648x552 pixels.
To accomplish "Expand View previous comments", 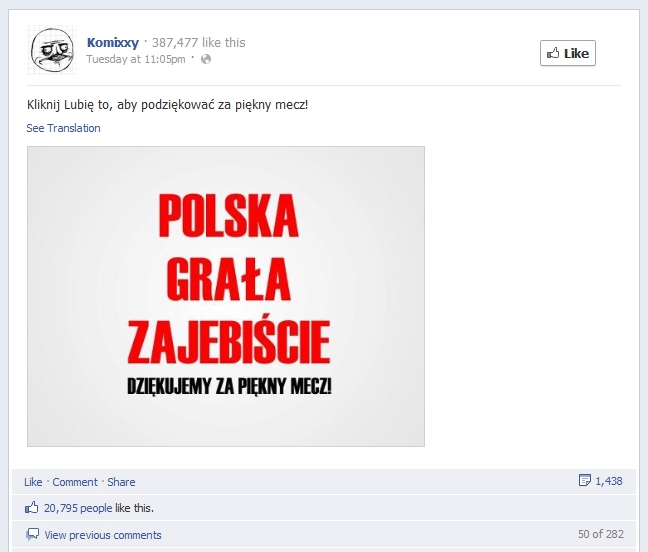I will [x=103, y=535].
